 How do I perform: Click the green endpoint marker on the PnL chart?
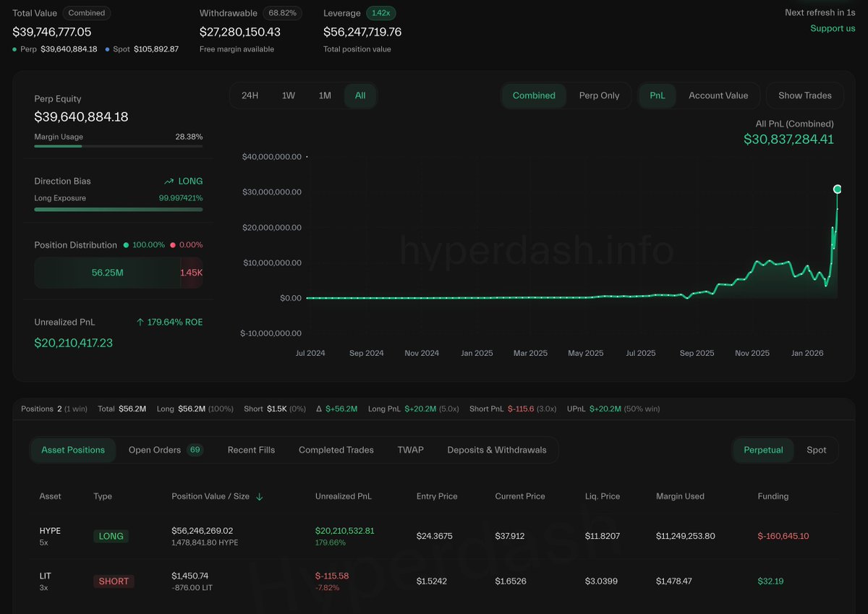[x=837, y=189]
